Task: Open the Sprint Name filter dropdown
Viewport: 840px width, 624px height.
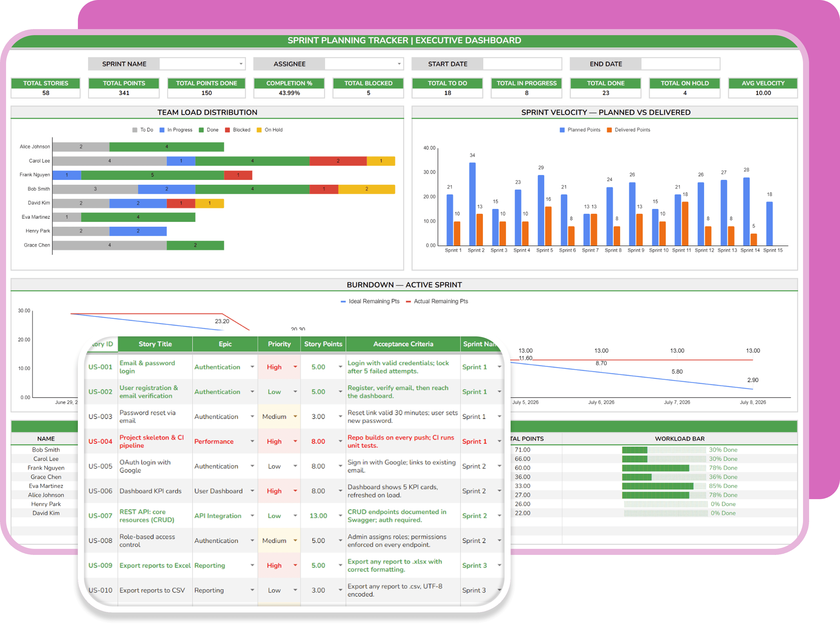Action: (241, 64)
